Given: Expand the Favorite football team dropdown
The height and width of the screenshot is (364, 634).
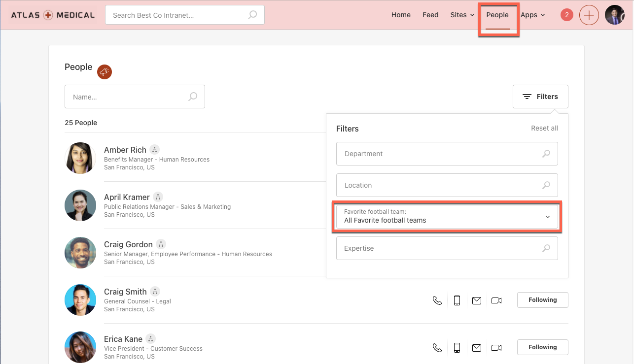Looking at the screenshot, I should pos(447,217).
